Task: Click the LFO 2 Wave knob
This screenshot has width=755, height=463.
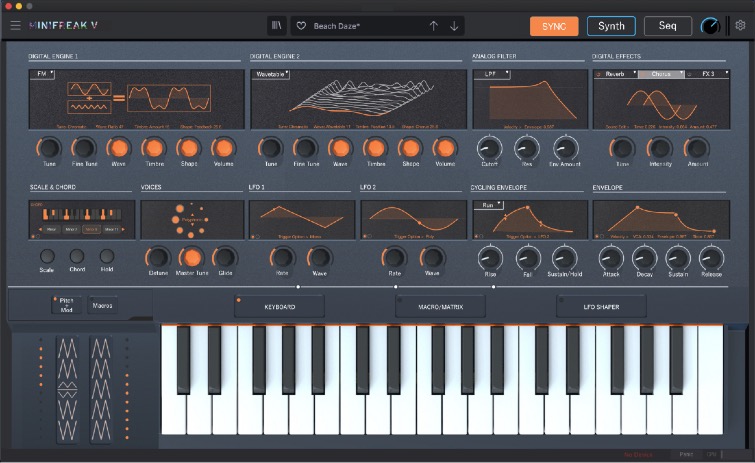Action: click(432, 258)
